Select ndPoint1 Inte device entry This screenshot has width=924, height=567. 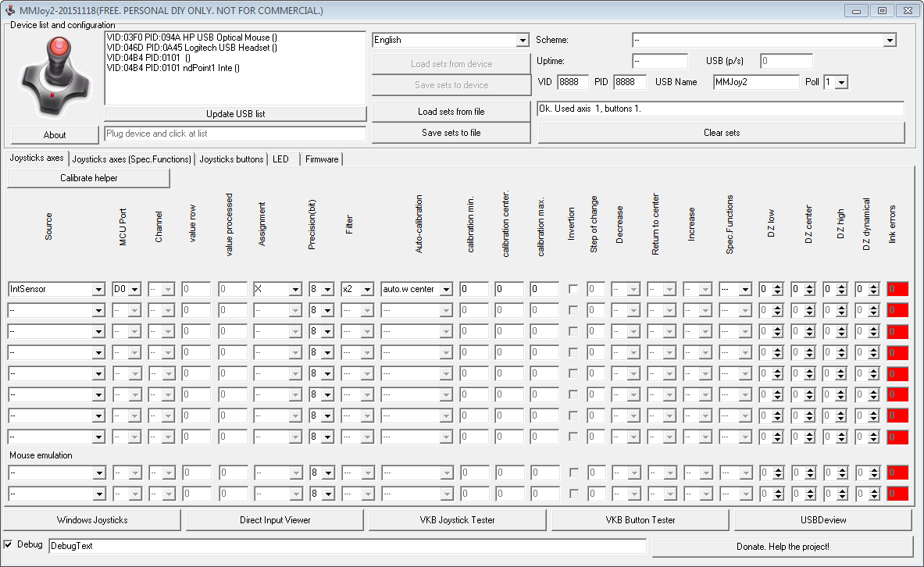tap(173, 69)
